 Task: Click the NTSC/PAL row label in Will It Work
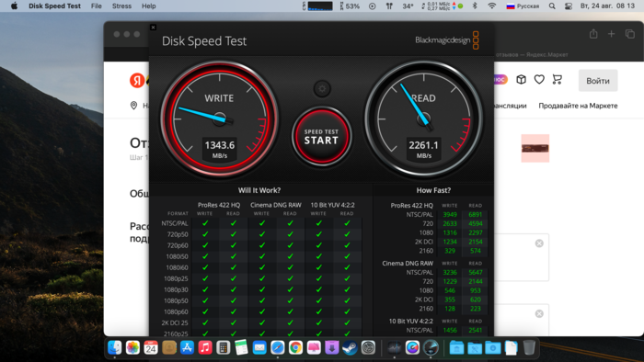click(175, 223)
